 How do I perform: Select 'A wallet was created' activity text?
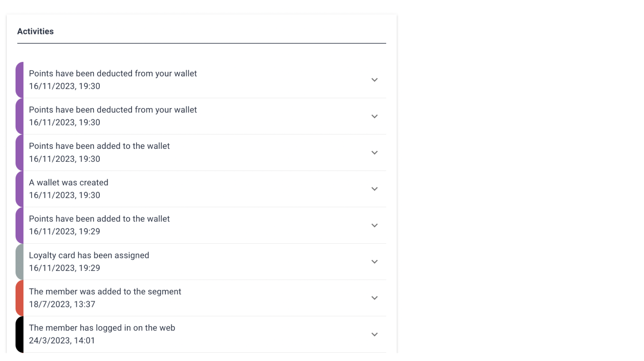(x=69, y=182)
